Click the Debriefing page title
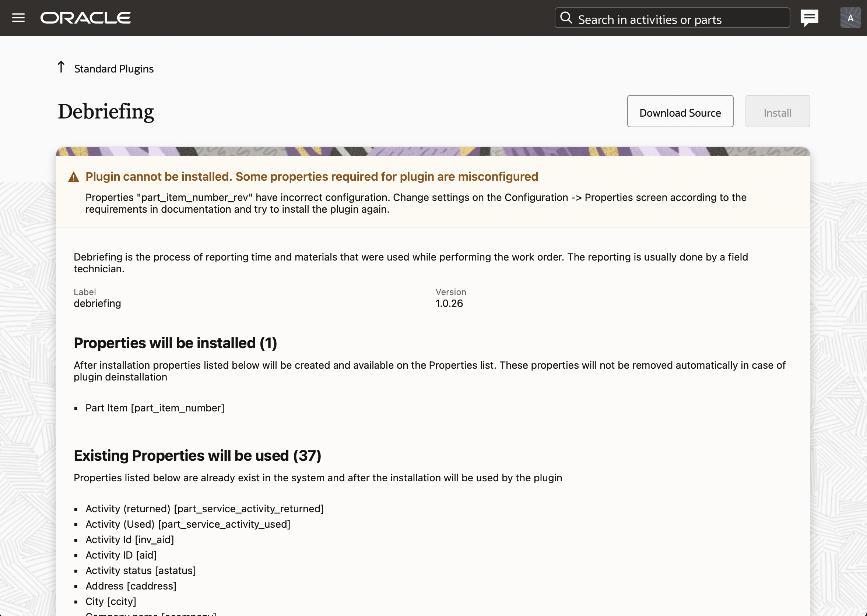Screen dimensions: 867x616 [106, 111]
